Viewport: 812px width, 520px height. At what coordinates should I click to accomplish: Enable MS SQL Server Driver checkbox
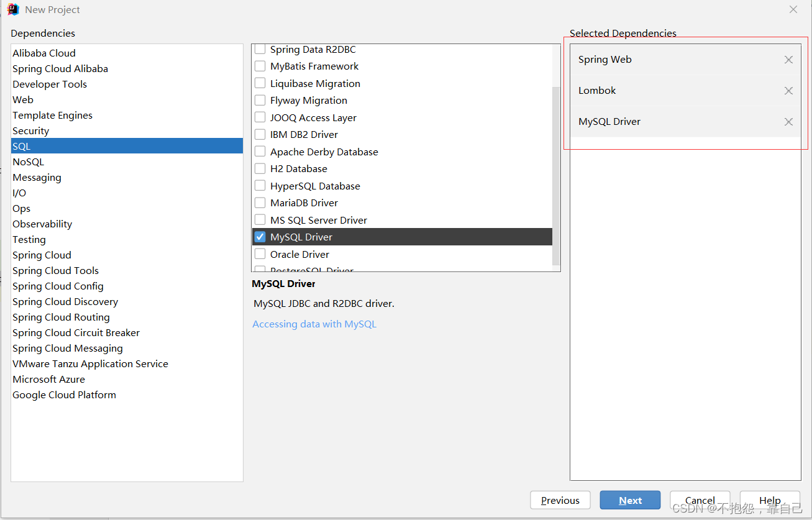260,220
